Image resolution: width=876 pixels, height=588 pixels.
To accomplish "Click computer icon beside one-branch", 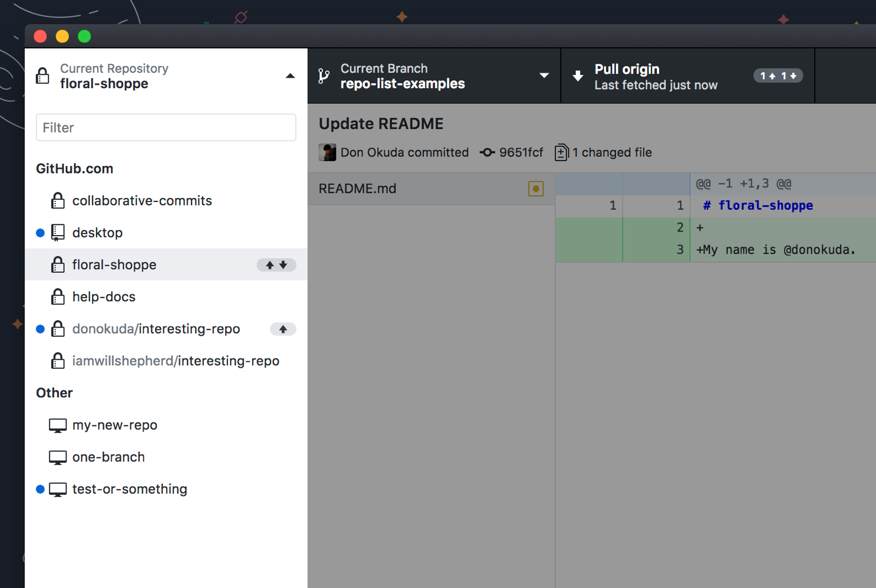I will (58, 458).
